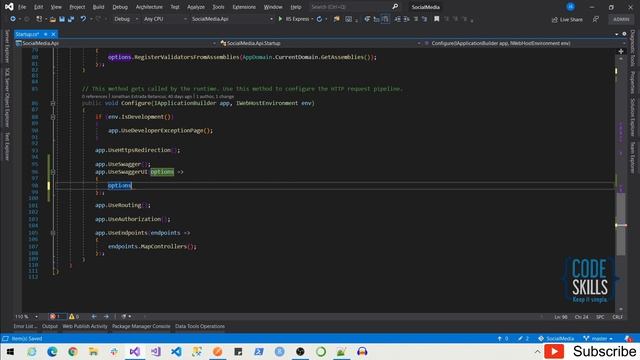Click the vertical scrollbar thumb in editor
The image size is (640, 360).
621,224
